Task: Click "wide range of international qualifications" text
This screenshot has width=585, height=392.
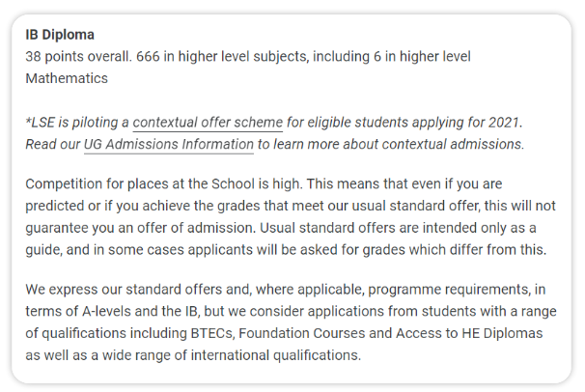Action: click(231, 355)
